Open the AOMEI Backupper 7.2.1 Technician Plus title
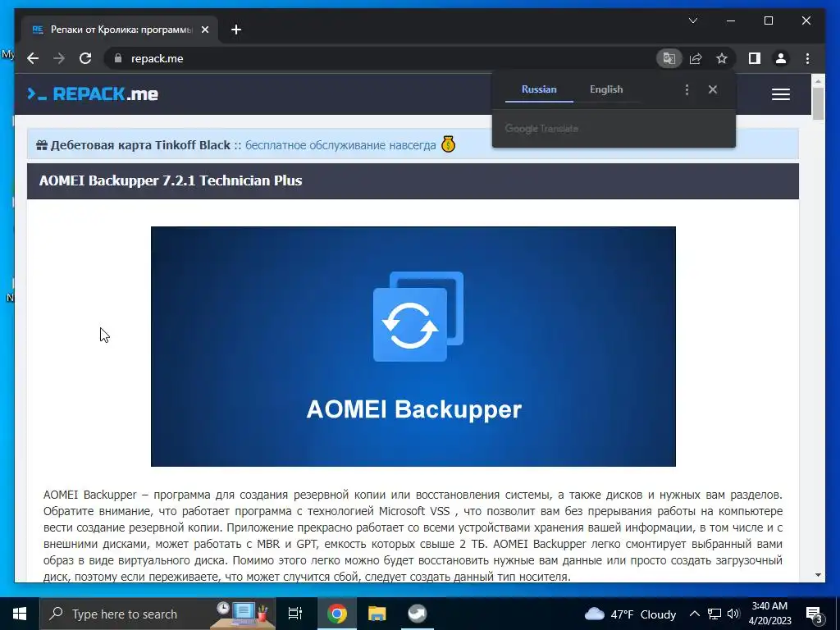 171,180
